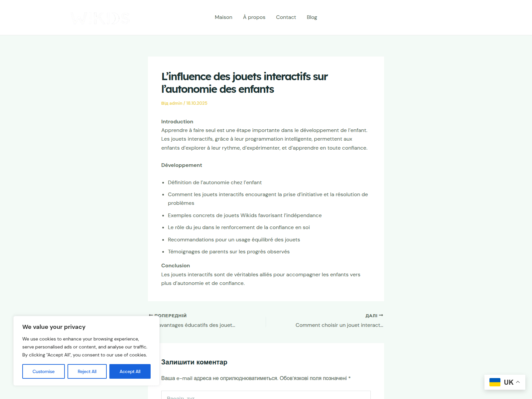The width and height of the screenshot is (532, 399).
Task: Reject all cookies
Action: [87, 371]
